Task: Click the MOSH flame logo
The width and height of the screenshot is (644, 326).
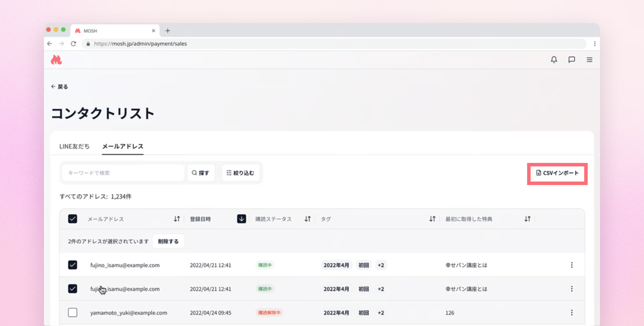Action: pos(56,60)
